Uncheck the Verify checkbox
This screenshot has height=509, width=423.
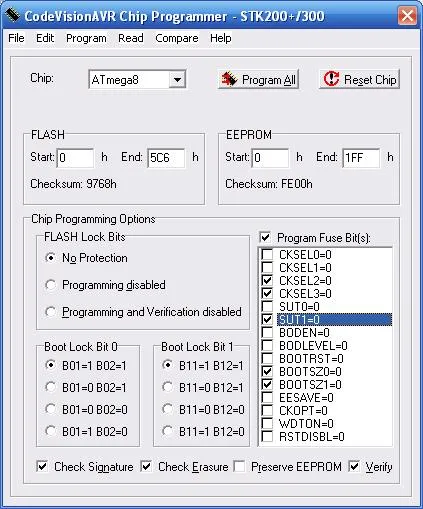click(354, 466)
